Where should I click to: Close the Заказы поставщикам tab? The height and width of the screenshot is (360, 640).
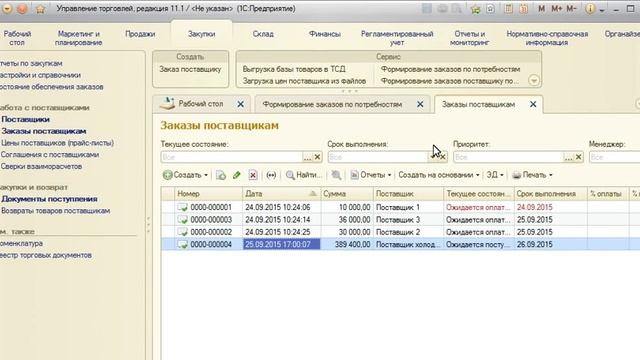point(533,104)
